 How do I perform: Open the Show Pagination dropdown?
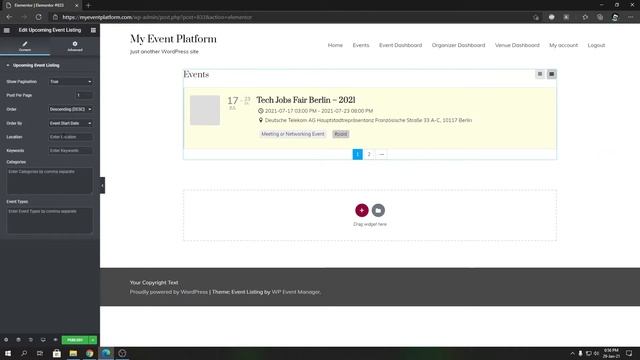tap(71, 82)
